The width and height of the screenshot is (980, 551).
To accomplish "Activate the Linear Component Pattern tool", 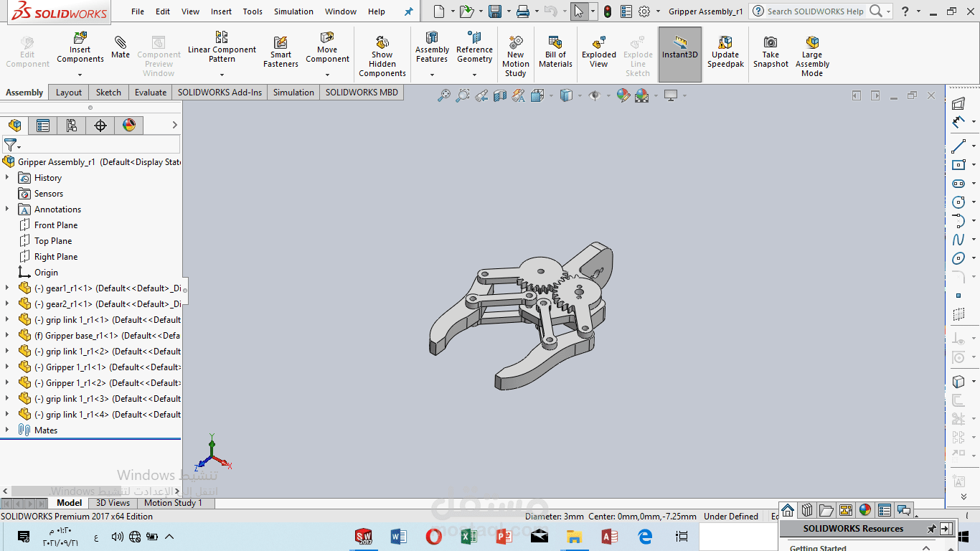I will tap(222, 50).
